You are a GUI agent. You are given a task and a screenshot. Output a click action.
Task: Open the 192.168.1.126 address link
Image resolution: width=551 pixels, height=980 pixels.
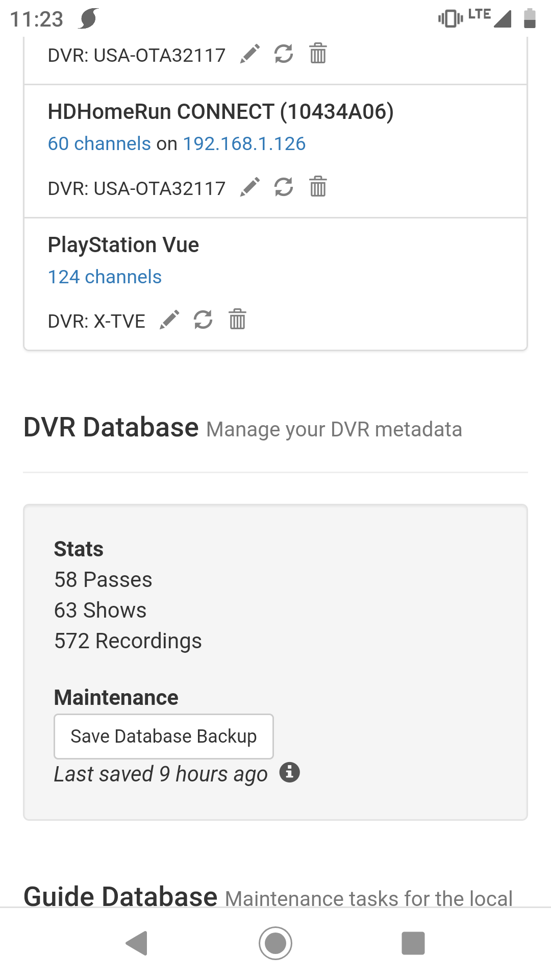tap(244, 144)
